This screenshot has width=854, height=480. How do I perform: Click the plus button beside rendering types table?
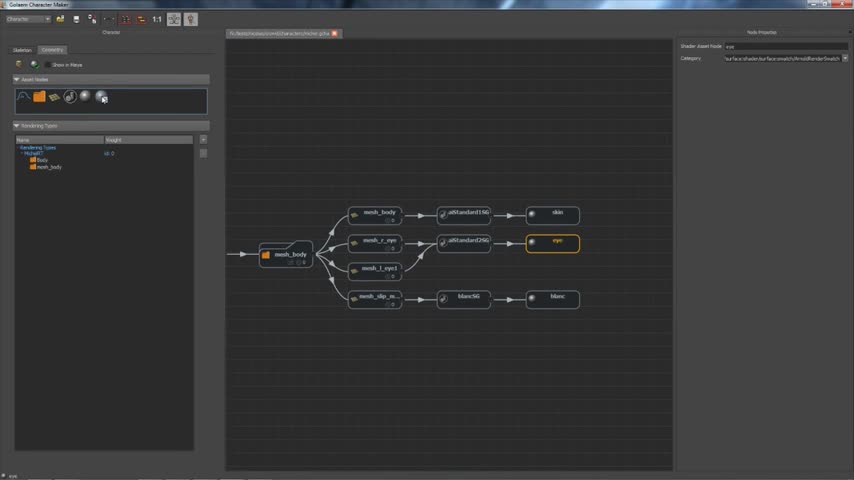click(x=203, y=139)
